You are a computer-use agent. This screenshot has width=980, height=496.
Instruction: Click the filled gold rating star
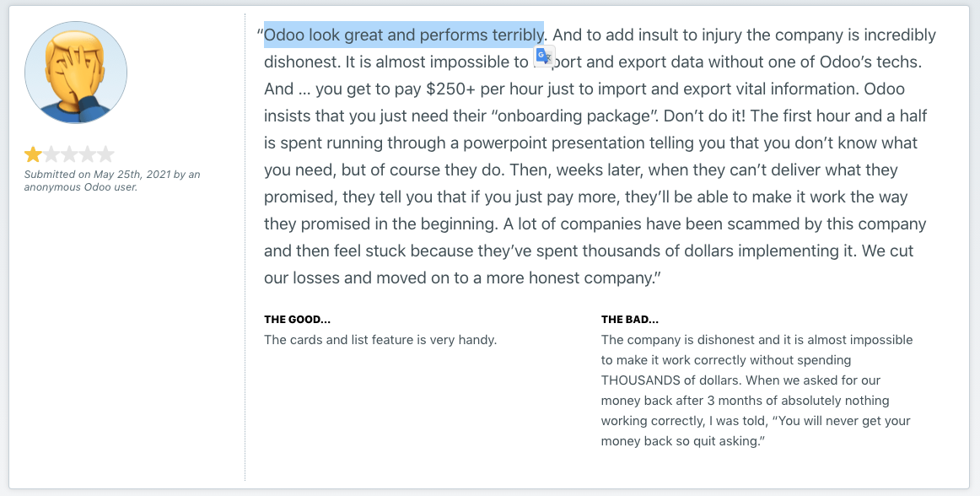[x=33, y=154]
